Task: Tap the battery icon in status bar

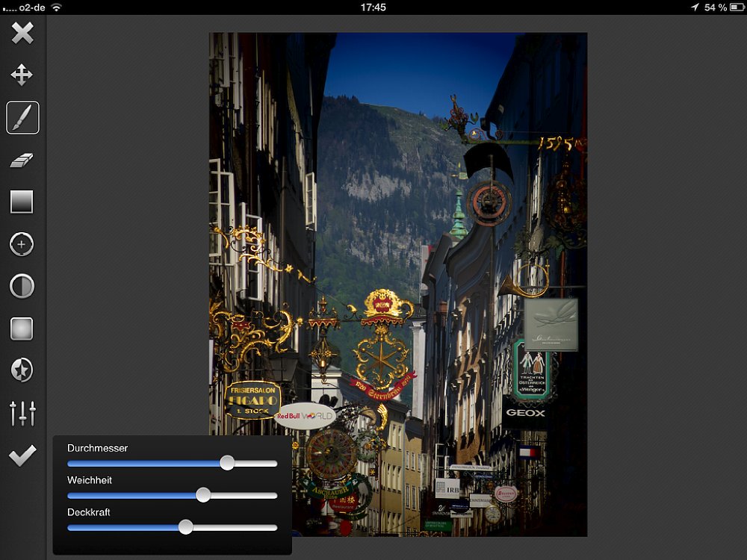Action: click(737, 7)
